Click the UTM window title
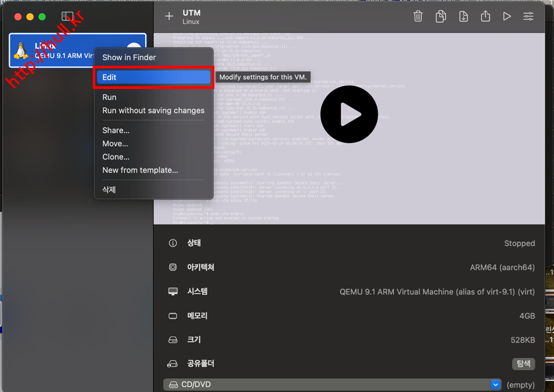 [x=192, y=13]
